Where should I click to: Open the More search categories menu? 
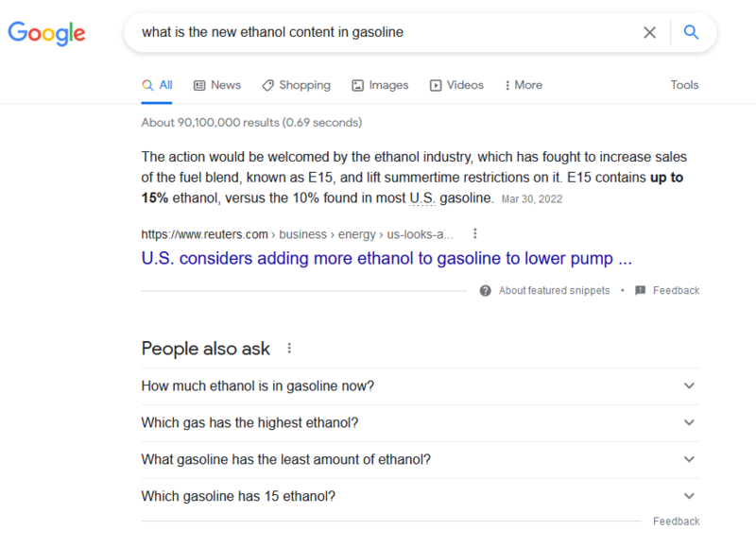[x=523, y=84]
